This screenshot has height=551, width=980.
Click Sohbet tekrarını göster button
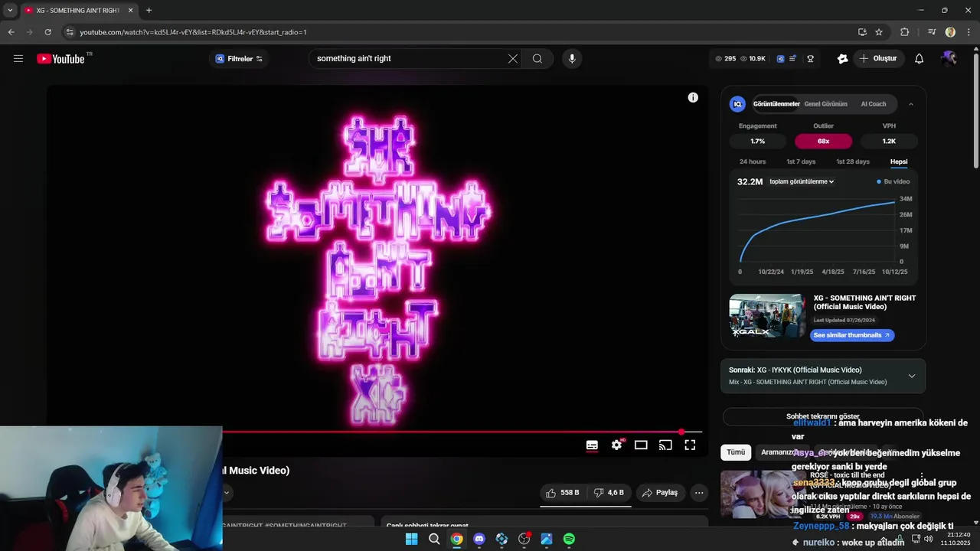click(823, 416)
